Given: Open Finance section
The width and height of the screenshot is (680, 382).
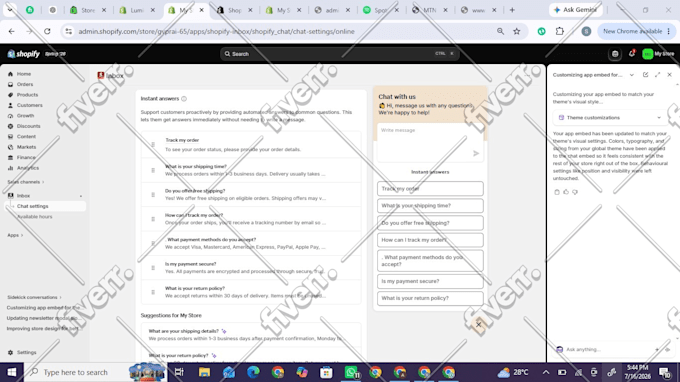Looking at the screenshot, I should (26, 157).
